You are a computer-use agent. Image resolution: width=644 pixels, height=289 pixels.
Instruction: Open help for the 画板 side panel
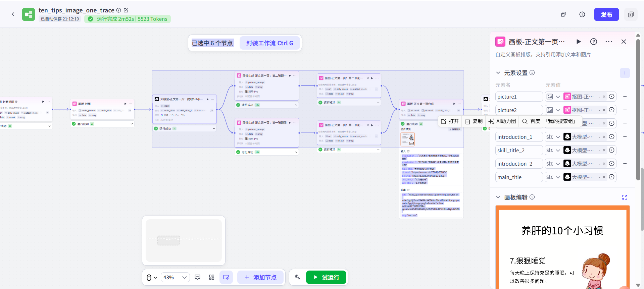594,42
